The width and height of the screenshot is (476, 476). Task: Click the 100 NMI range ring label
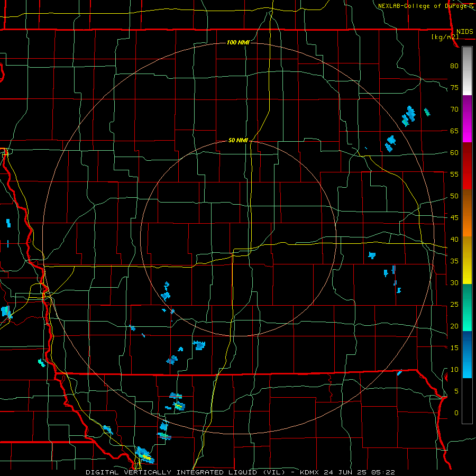238,42
